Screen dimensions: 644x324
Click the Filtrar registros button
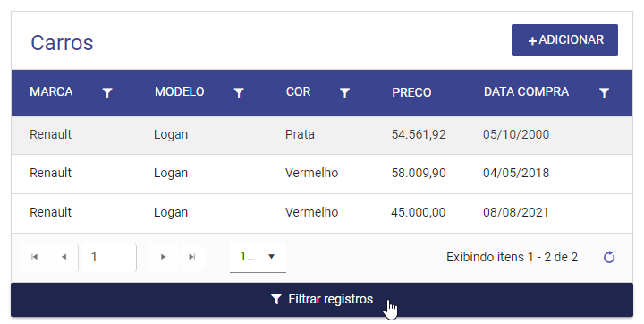pos(322,299)
